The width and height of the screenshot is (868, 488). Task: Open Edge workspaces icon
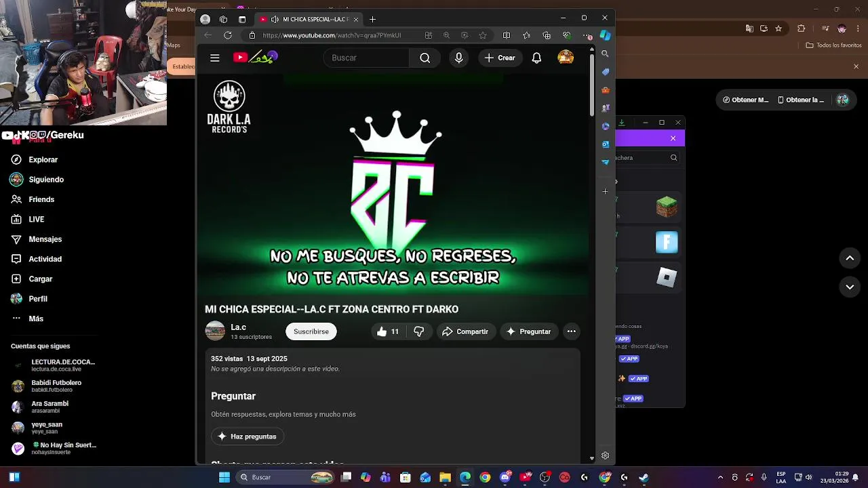point(224,19)
